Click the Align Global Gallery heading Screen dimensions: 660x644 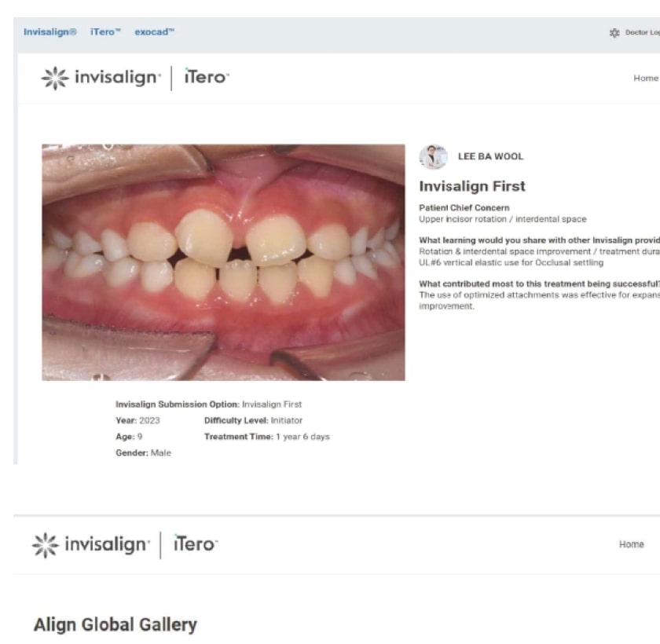coord(115,625)
